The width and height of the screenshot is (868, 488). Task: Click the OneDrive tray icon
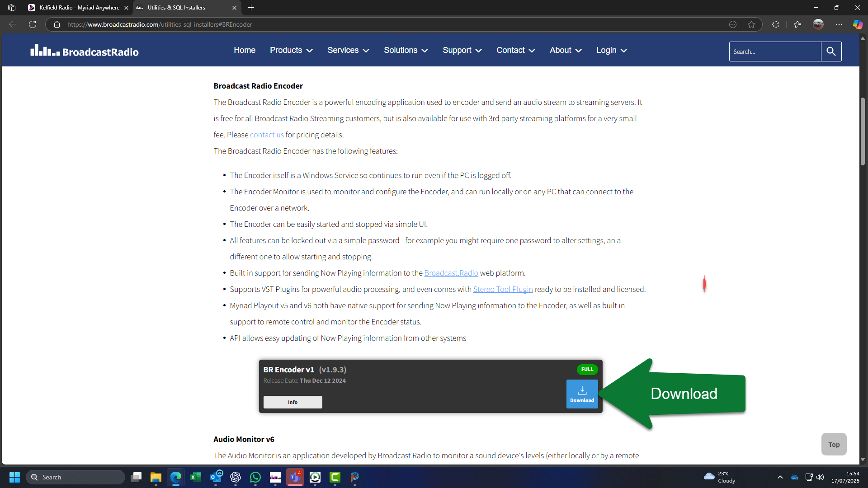tap(794, 477)
